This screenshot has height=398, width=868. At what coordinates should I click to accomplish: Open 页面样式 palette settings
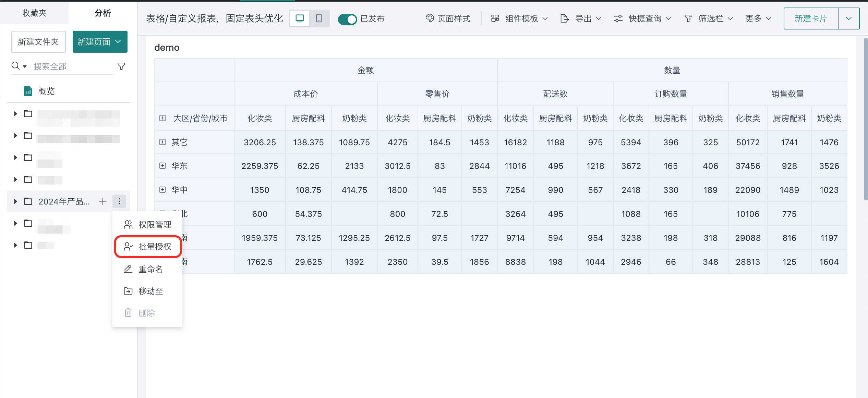tap(448, 18)
